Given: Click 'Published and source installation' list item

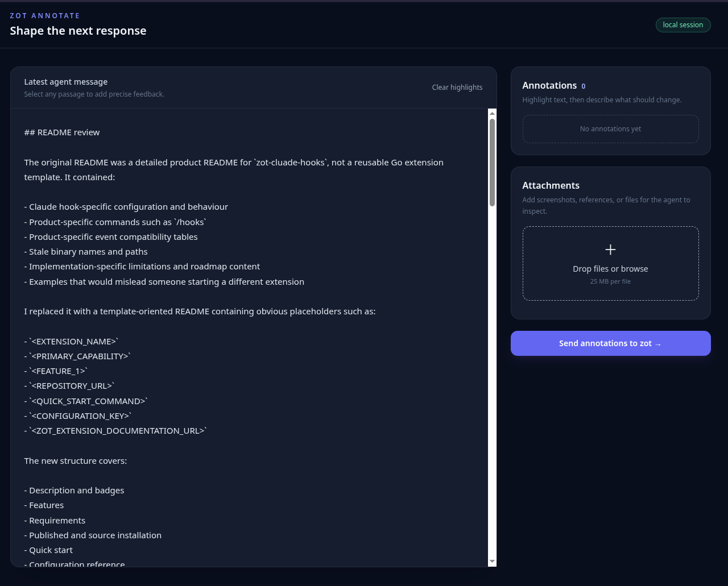Looking at the screenshot, I should pyautogui.click(x=93, y=535).
